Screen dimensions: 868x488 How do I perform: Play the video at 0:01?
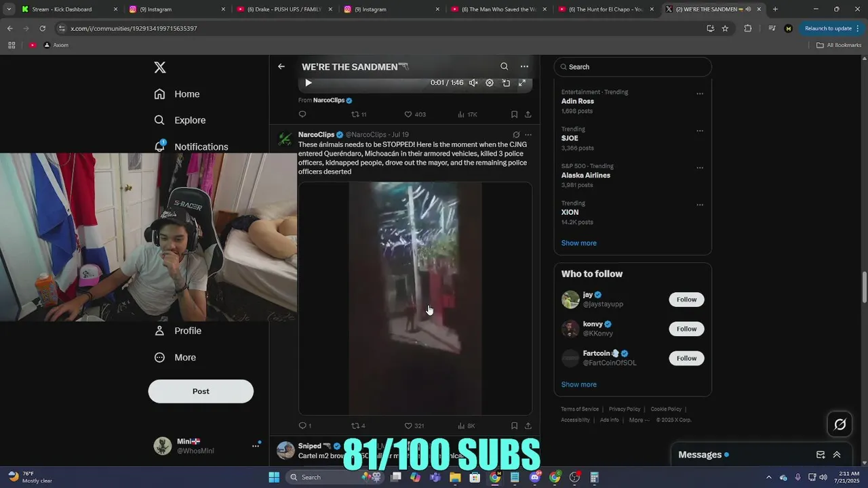pos(308,83)
